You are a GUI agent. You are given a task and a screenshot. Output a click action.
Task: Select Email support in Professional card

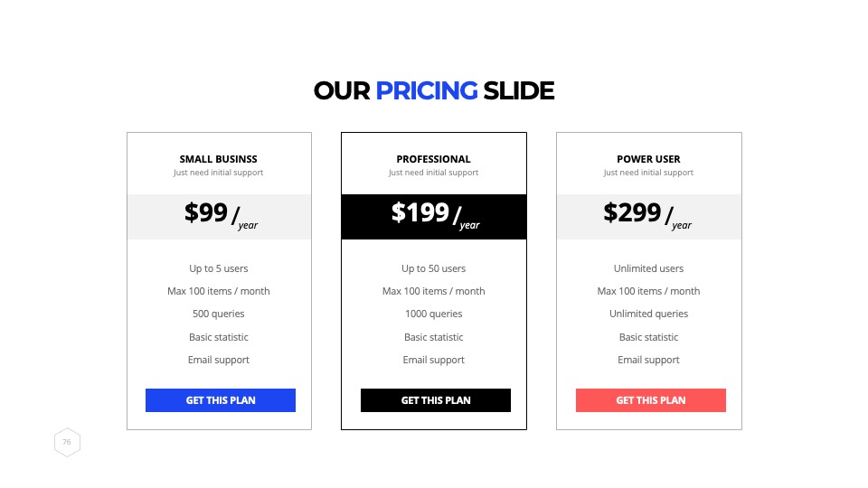coord(433,360)
